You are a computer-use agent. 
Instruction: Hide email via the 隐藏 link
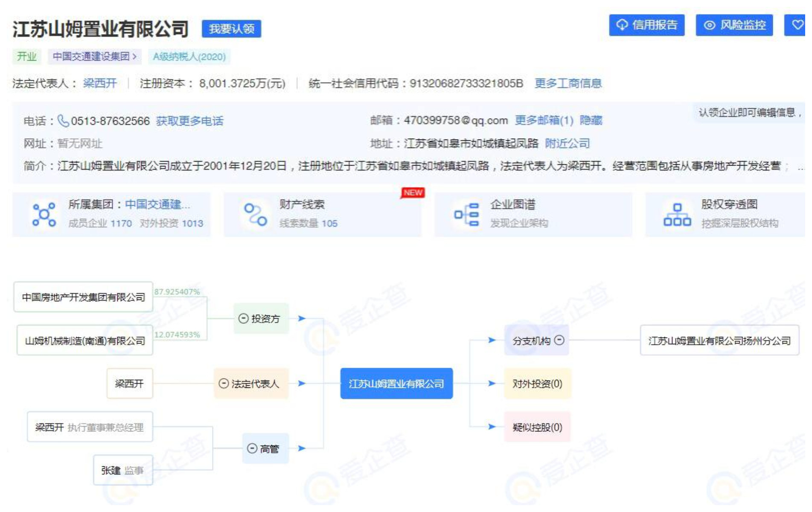pyautogui.click(x=591, y=121)
